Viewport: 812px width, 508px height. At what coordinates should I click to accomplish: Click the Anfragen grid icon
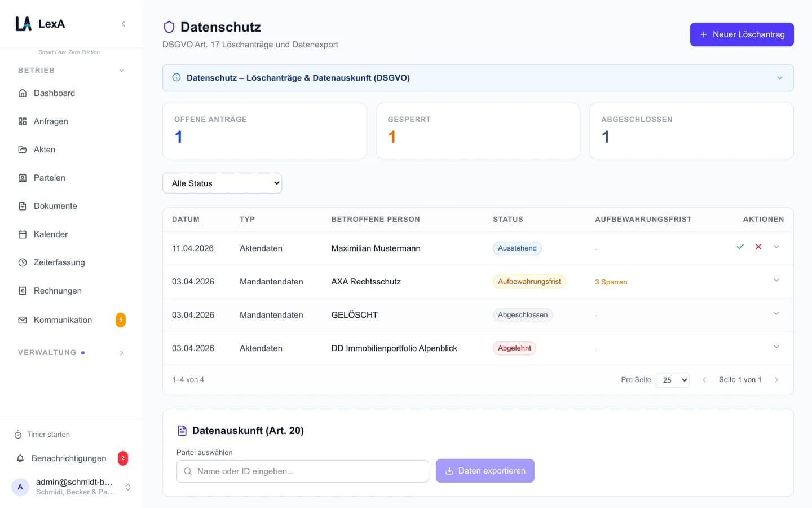coord(23,121)
